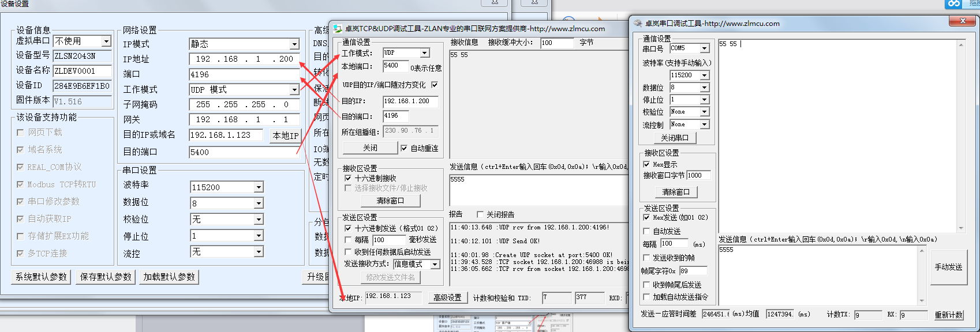The width and height of the screenshot is (980, 332).
Task: Click the 关闭串口 close serial port button
Action: tap(674, 138)
